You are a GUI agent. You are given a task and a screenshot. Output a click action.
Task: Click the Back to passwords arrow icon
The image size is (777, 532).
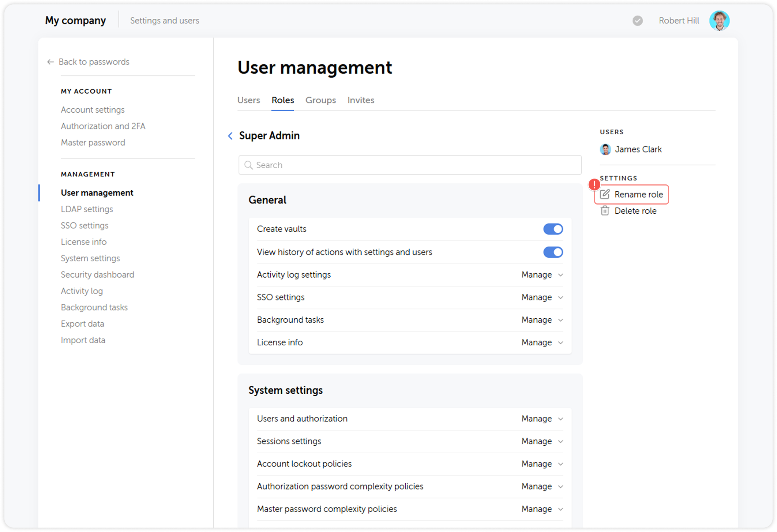click(x=50, y=62)
